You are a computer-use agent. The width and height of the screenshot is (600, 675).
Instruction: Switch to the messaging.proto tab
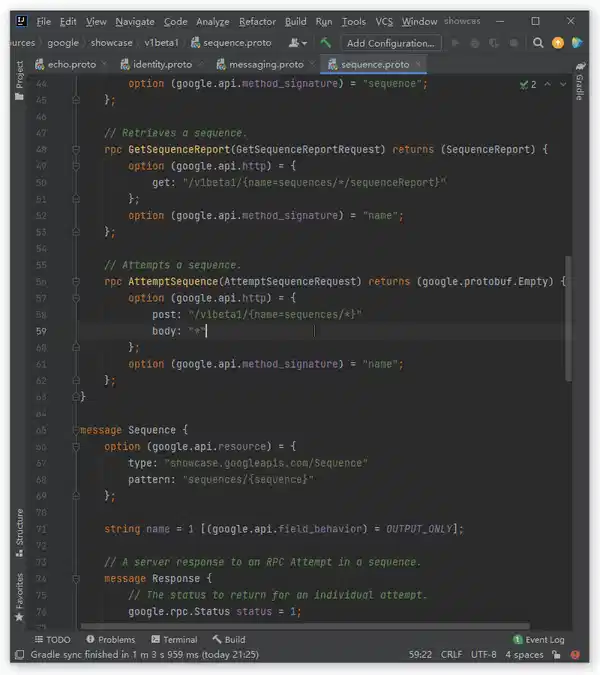[265, 64]
